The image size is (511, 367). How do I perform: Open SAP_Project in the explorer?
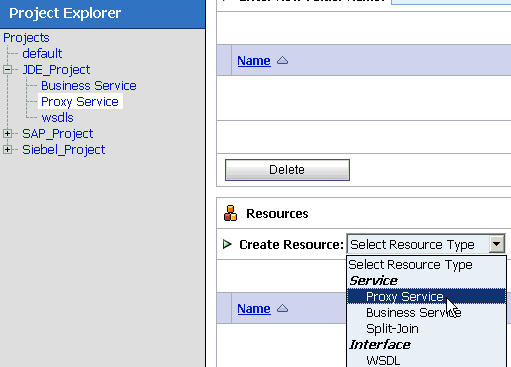pos(58,134)
